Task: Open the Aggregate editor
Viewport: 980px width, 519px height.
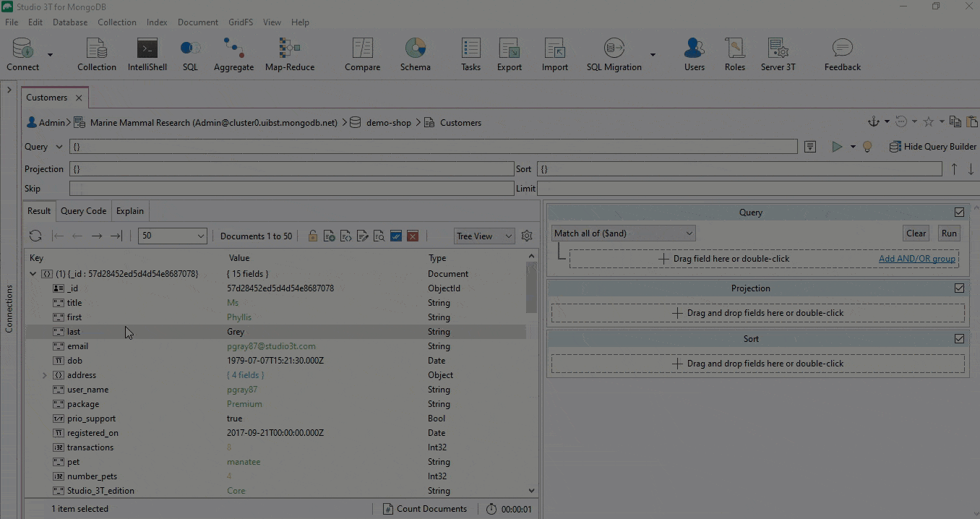Action: click(233, 55)
